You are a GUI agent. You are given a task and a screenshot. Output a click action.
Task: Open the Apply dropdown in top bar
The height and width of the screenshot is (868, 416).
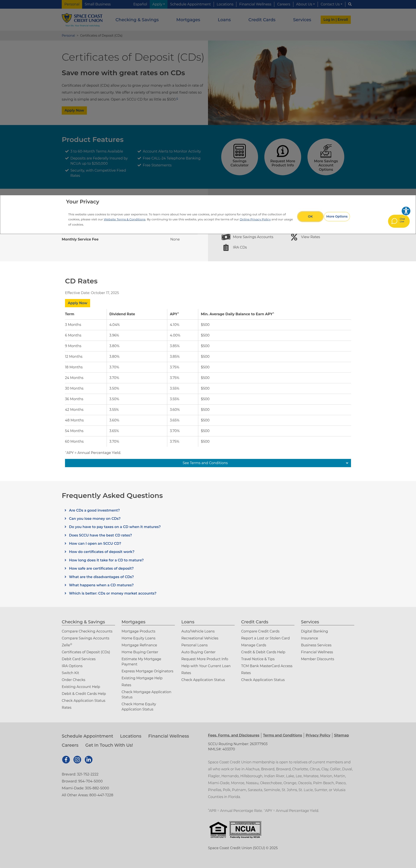pos(158,4)
